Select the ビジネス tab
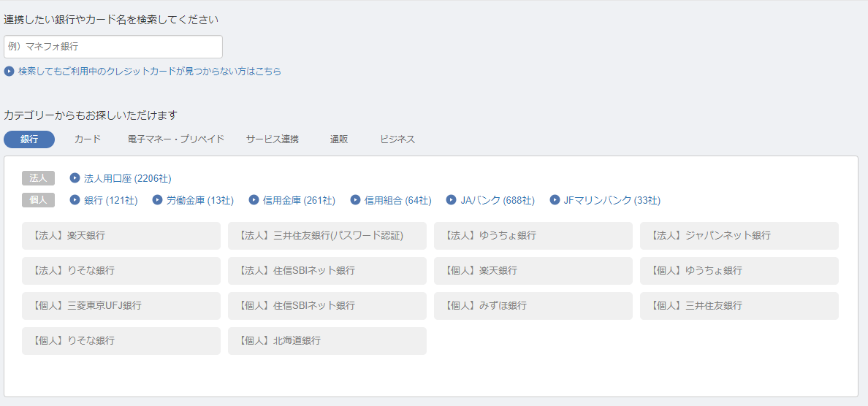 click(397, 139)
